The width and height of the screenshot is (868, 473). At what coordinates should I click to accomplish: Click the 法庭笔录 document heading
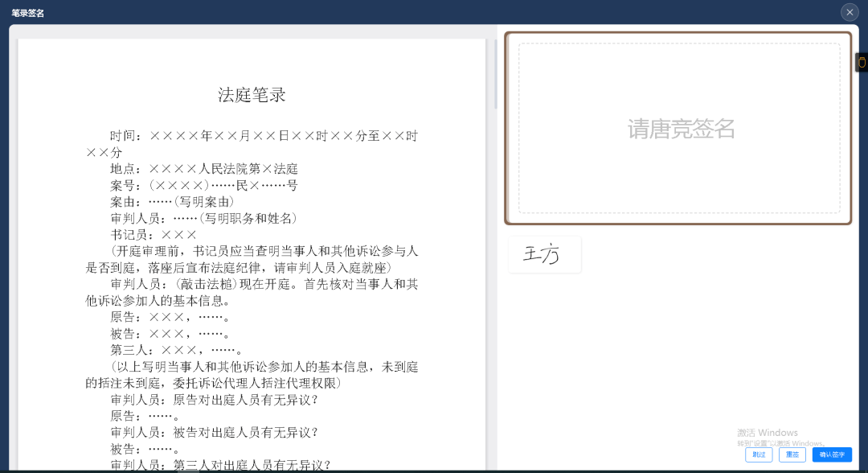[x=252, y=95]
